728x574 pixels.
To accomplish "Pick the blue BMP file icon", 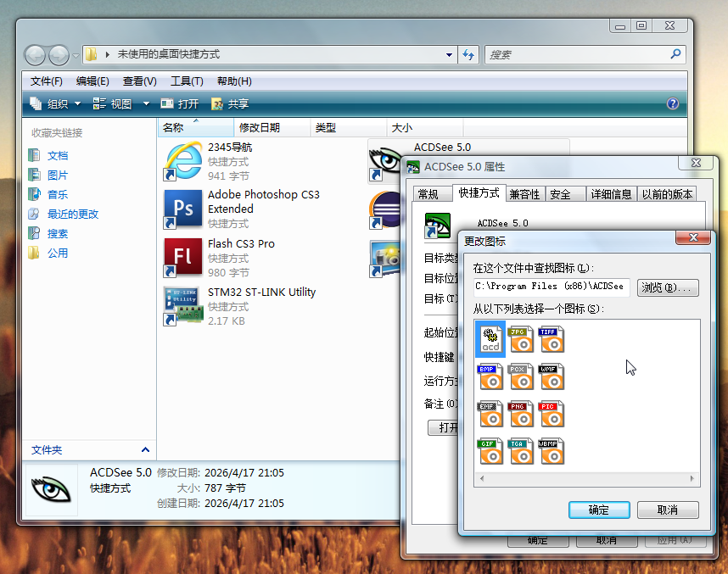I will point(490,376).
